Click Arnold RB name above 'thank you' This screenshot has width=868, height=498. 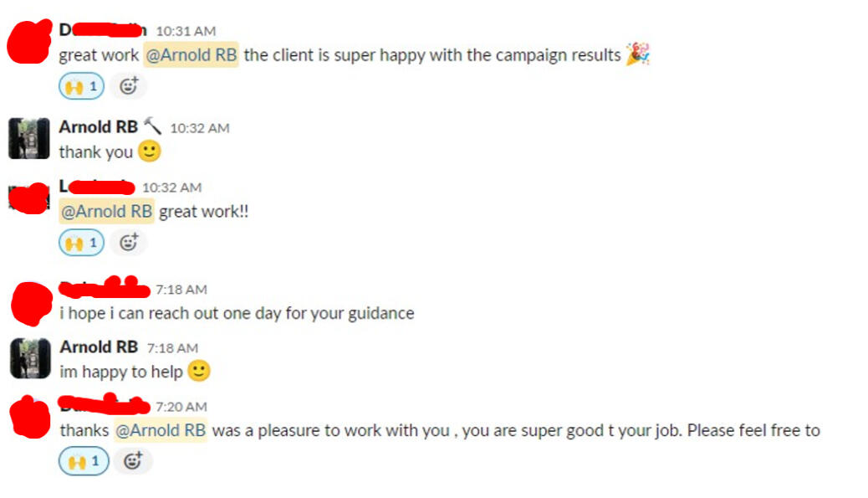click(x=99, y=127)
